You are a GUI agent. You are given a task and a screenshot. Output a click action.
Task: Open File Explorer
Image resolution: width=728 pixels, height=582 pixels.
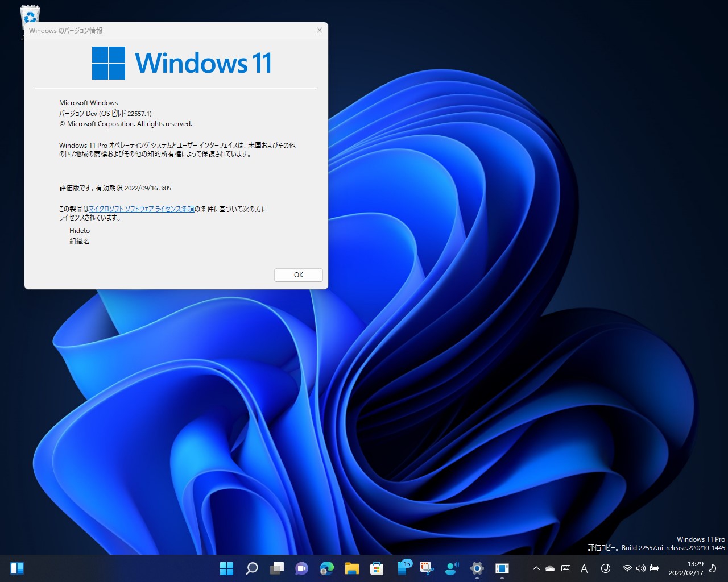click(351, 568)
